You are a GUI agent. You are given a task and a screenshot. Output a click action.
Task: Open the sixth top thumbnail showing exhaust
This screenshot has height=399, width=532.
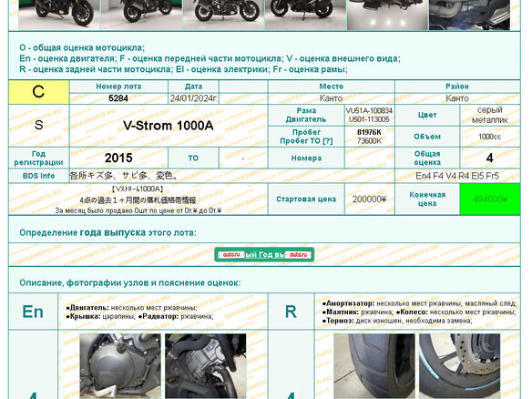pos(469,15)
